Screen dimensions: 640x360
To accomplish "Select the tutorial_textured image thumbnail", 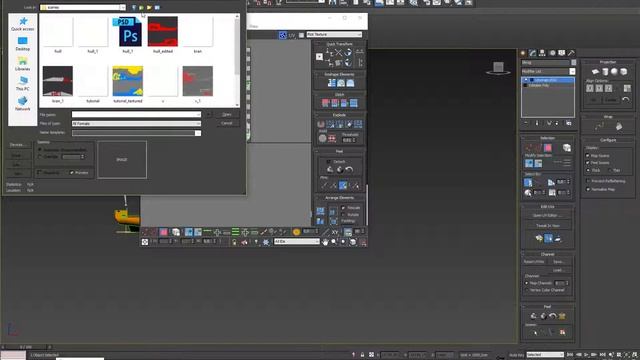I will 128,81.
